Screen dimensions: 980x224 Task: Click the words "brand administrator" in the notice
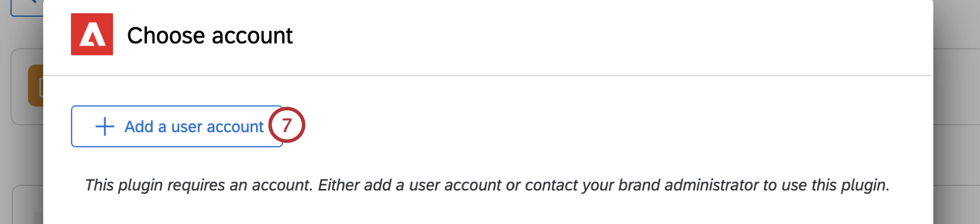point(688,185)
